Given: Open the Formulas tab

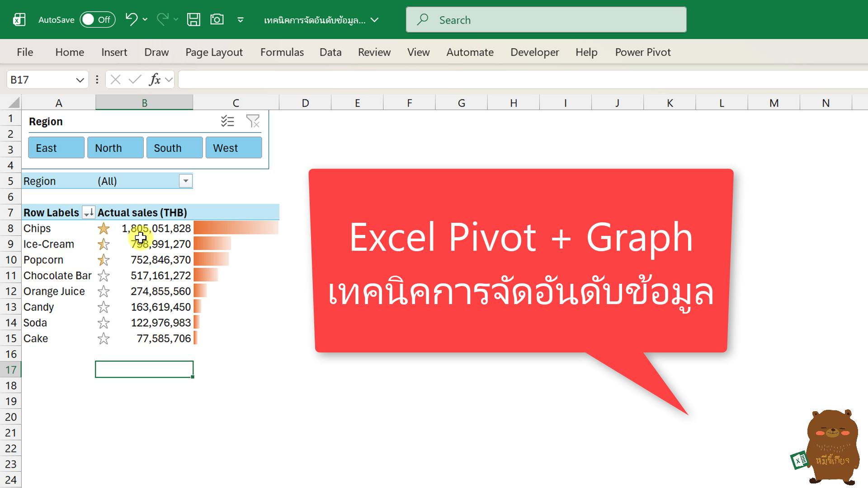Looking at the screenshot, I should (x=282, y=52).
